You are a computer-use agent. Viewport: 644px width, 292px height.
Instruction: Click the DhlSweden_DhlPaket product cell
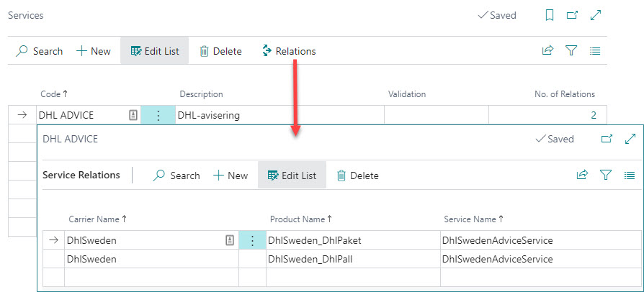point(353,240)
